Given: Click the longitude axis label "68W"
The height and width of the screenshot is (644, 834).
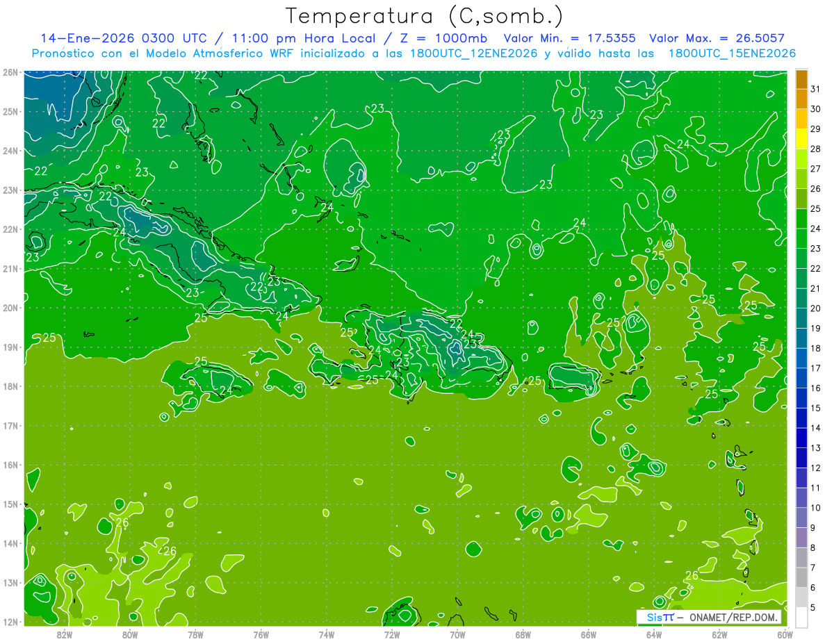Looking at the screenshot, I should 523,634.
